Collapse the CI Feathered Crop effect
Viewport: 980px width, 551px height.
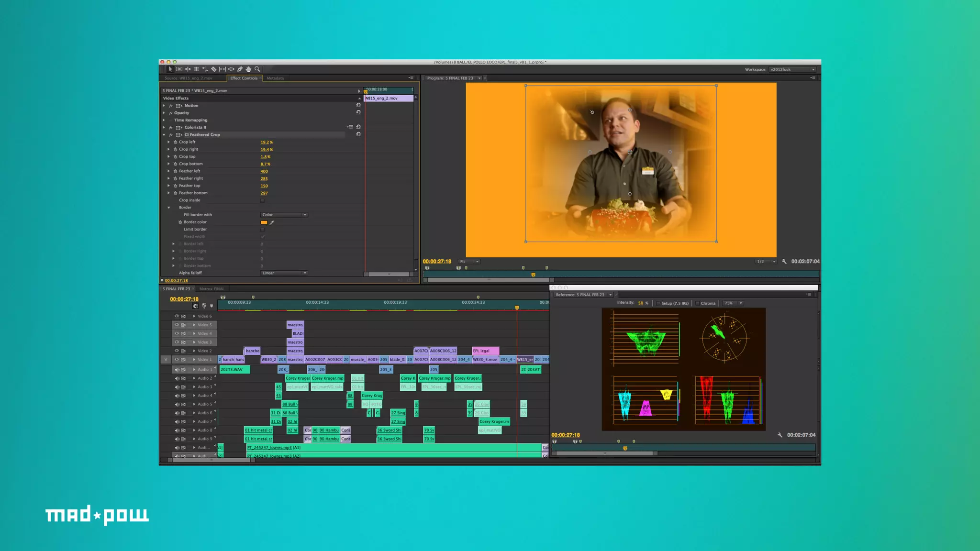164,135
